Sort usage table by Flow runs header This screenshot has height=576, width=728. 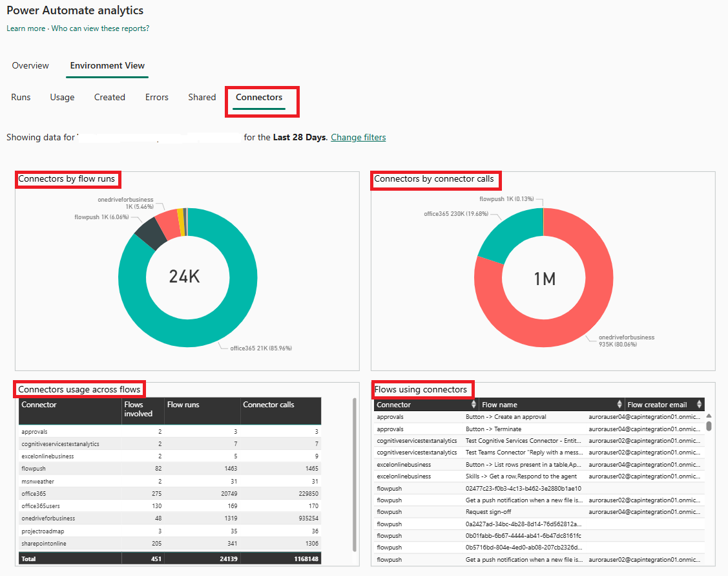[x=183, y=405]
